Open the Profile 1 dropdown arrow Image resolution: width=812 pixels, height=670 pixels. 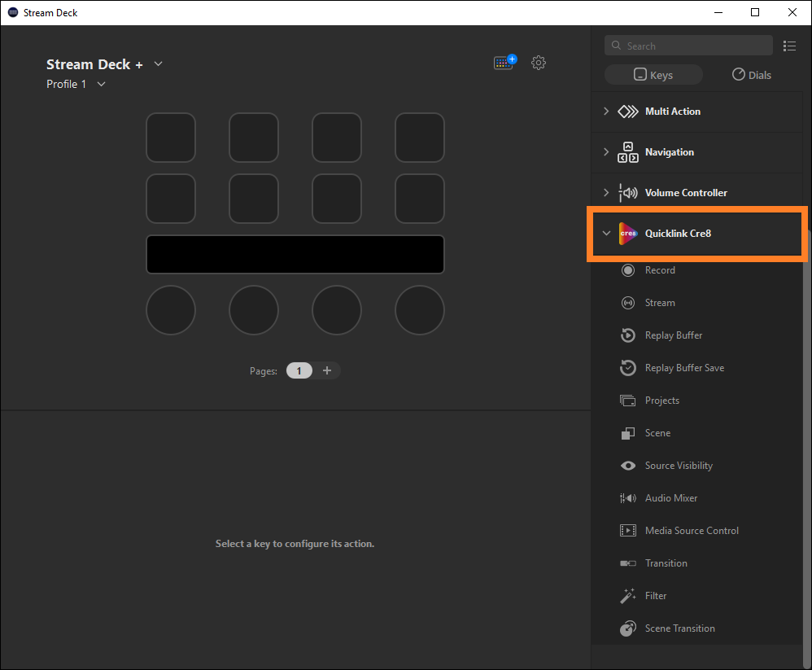[102, 85]
